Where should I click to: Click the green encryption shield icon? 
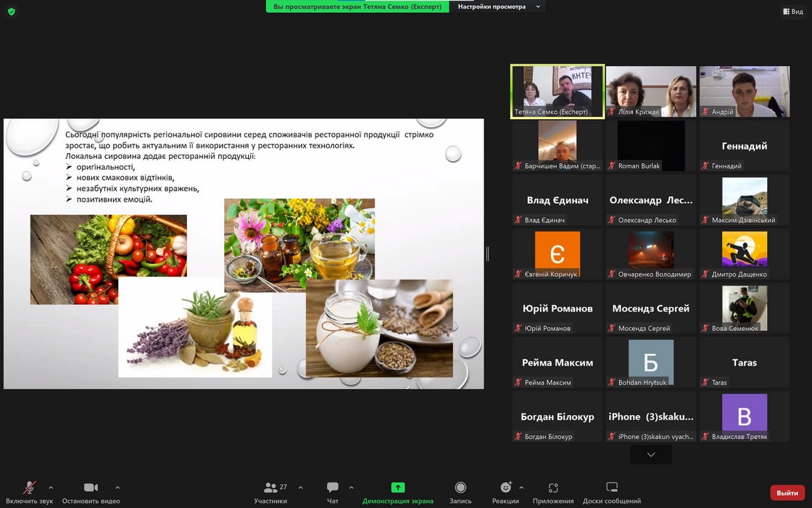pyautogui.click(x=11, y=12)
